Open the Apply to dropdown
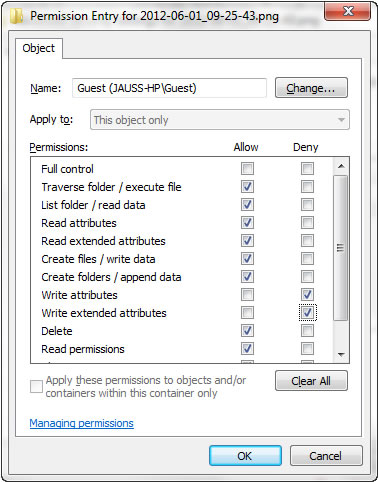378x482 pixels. pos(220,120)
